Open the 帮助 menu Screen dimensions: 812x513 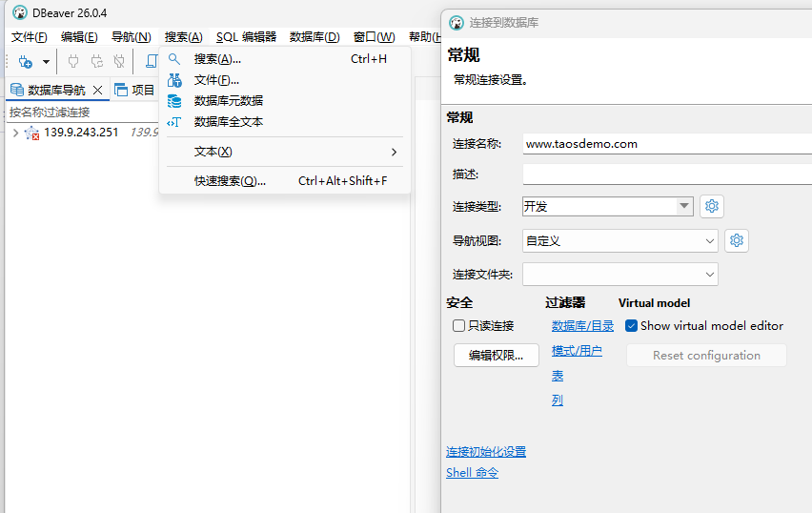(x=424, y=37)
